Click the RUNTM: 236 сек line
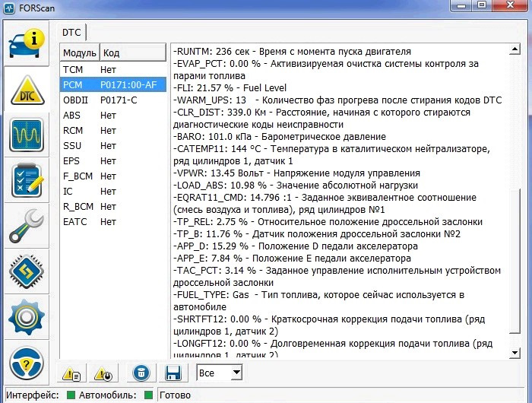The width and height of the screenshot is (532, 403). (x=292, y=52)
